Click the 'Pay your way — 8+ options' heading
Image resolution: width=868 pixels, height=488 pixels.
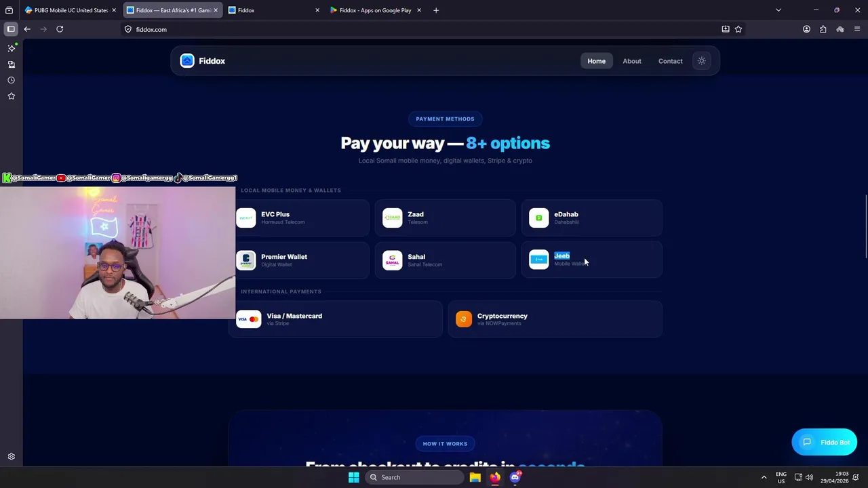tap(445, 143)
